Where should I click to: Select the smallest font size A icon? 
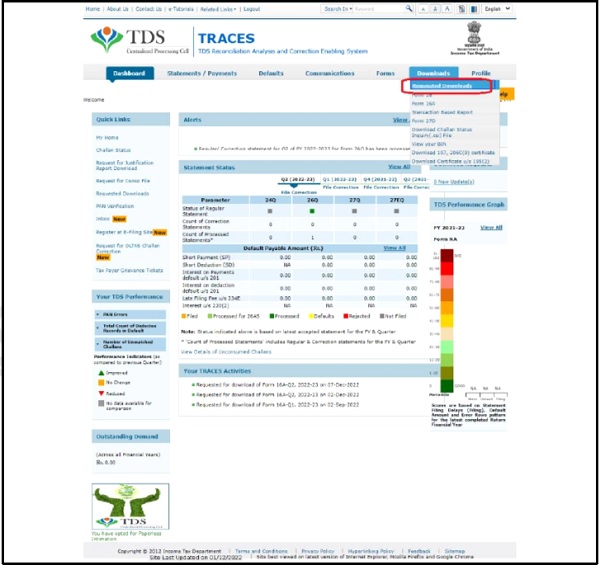[423, 9]
